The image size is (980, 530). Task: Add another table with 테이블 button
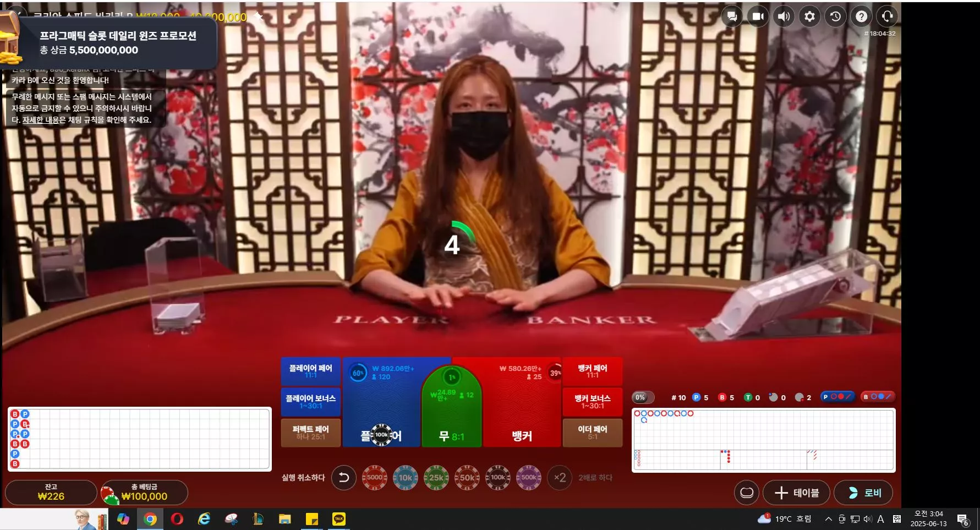tap(797, 493)
